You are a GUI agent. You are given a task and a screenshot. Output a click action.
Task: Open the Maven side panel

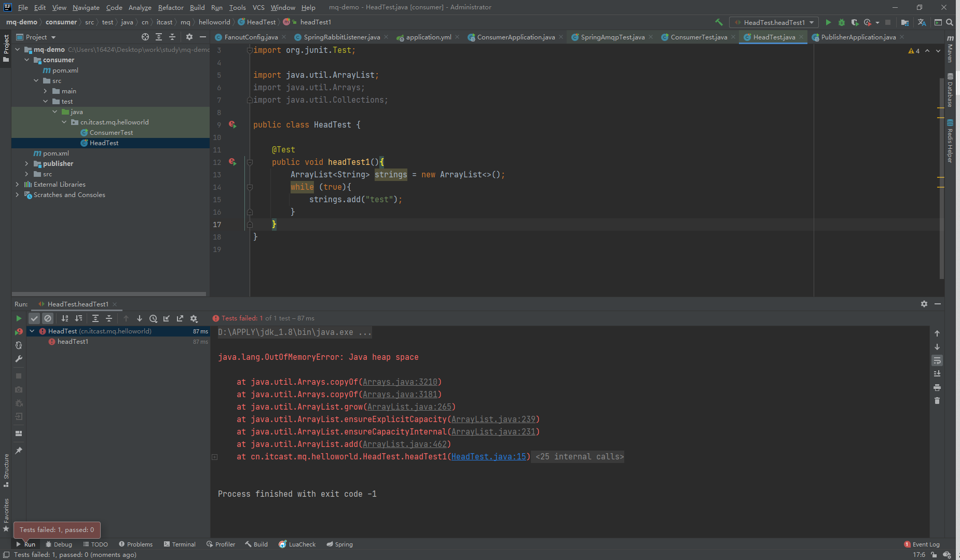(950, 49)
